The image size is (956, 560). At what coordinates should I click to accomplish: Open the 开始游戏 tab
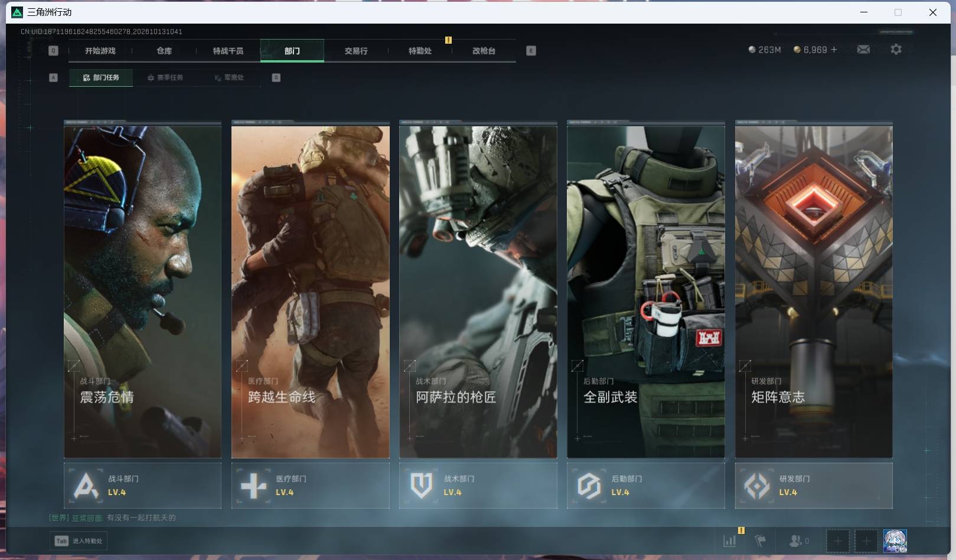click(x=100, y=51)
